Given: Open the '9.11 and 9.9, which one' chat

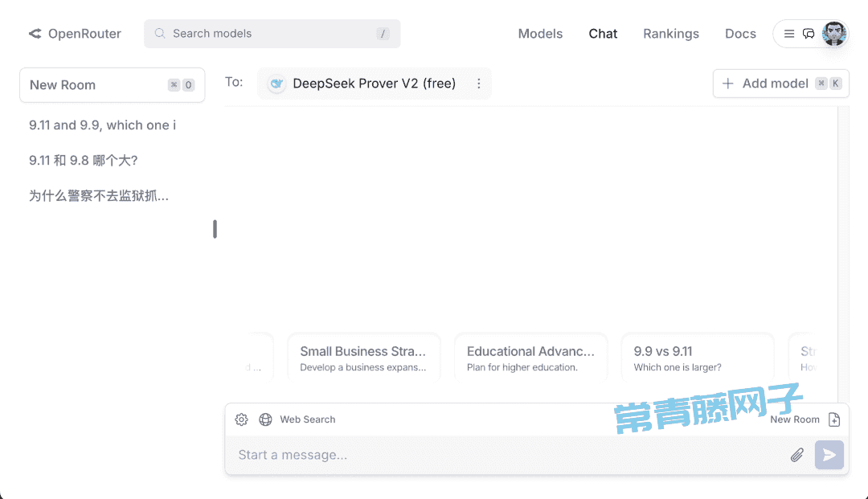Looking at the screenshot, I should (102, 125).
